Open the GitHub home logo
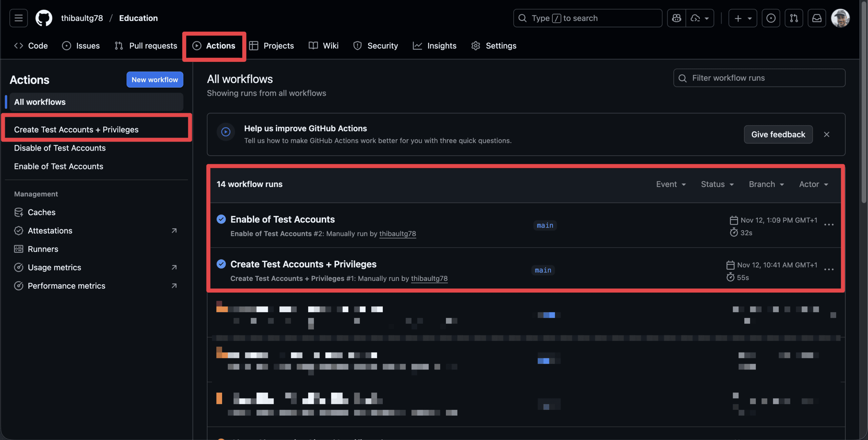Screen dimensions: 868x440 [x=44, y=18]
